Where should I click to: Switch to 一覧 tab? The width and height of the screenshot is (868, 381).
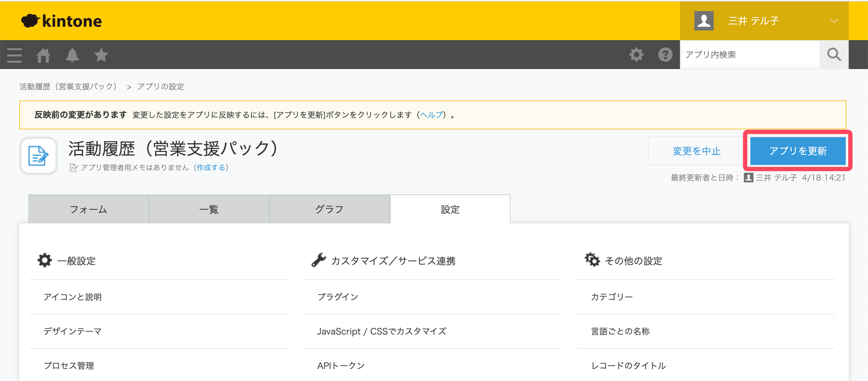(x=209, y=209)
